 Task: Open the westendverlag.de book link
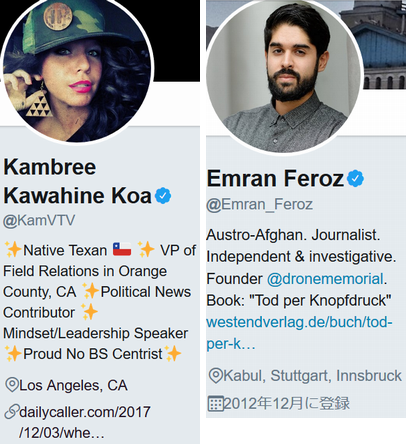tap(299, 333)
